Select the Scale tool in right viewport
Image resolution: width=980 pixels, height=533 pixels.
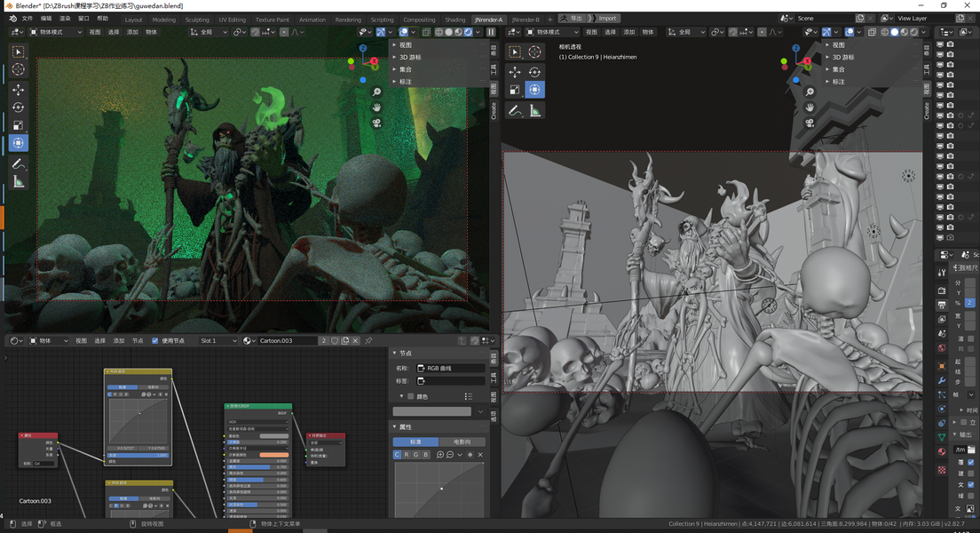[514, 90]
